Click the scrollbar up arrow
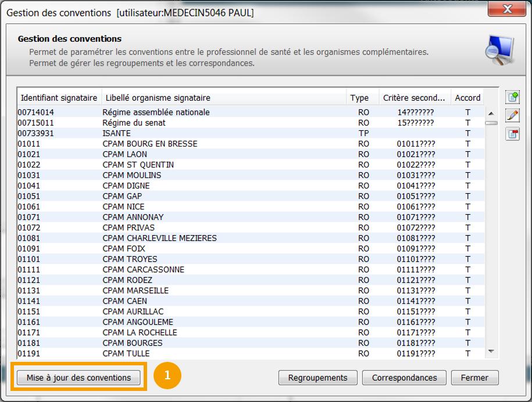Image resolution: width=532 pixels, height=402 pixels. point(491,113)
